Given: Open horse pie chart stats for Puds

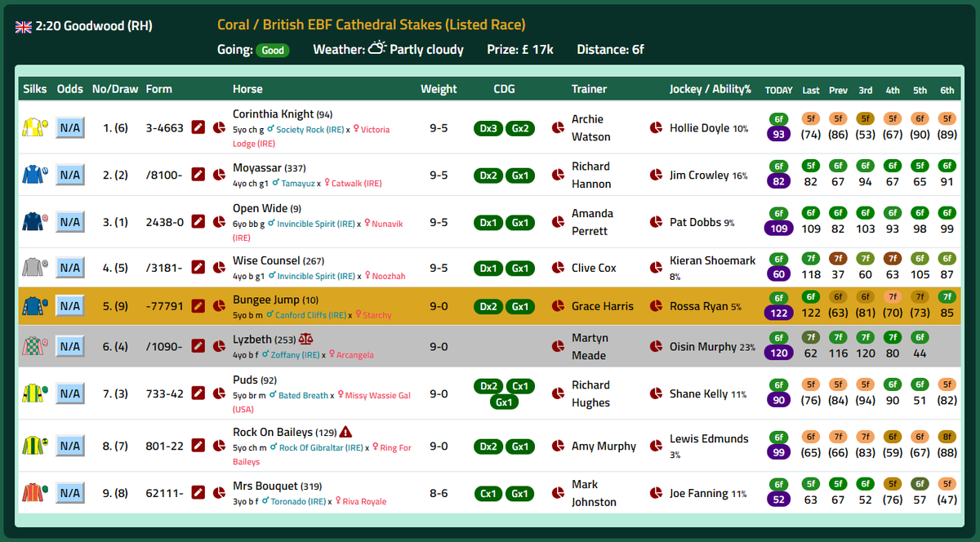Looking at the screenshot, I should click(x=219, y=393).
